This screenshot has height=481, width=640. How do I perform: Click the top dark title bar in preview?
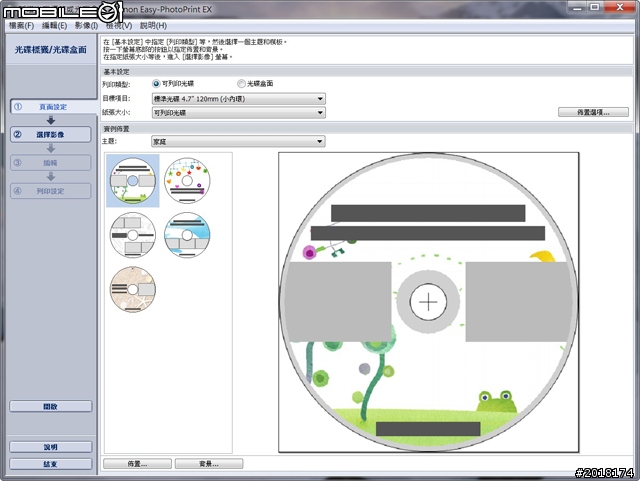click(428, 213)
